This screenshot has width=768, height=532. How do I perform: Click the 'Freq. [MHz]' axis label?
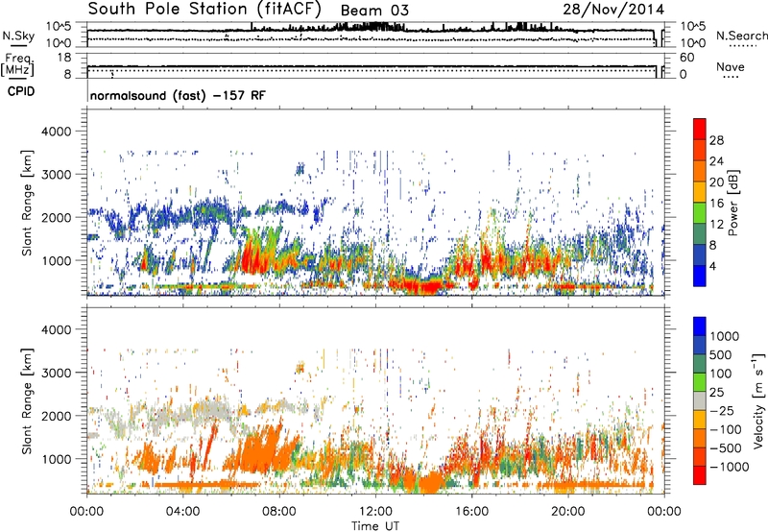pos(17,65)
